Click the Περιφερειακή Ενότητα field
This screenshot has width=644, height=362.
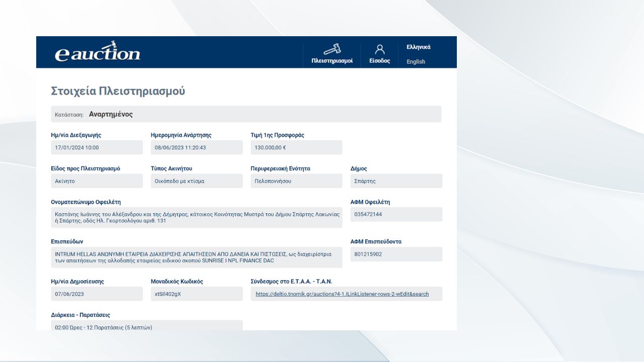pos(296,181)
